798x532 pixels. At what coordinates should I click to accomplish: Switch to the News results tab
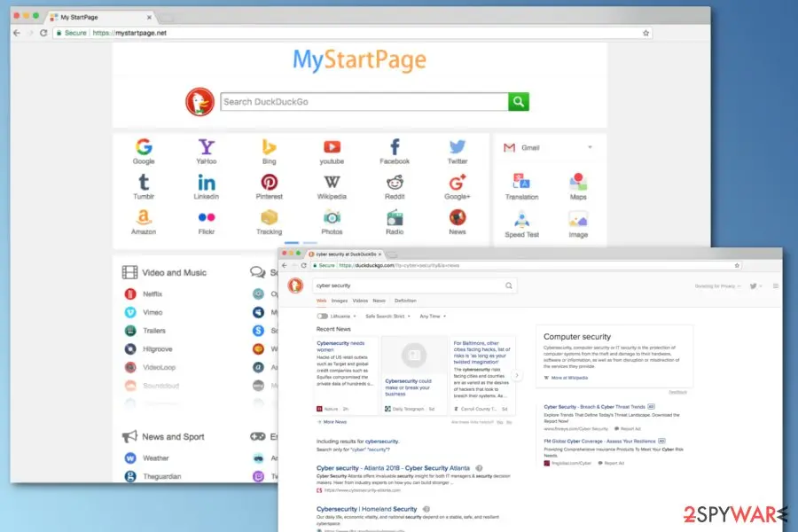tap(379, 301)
